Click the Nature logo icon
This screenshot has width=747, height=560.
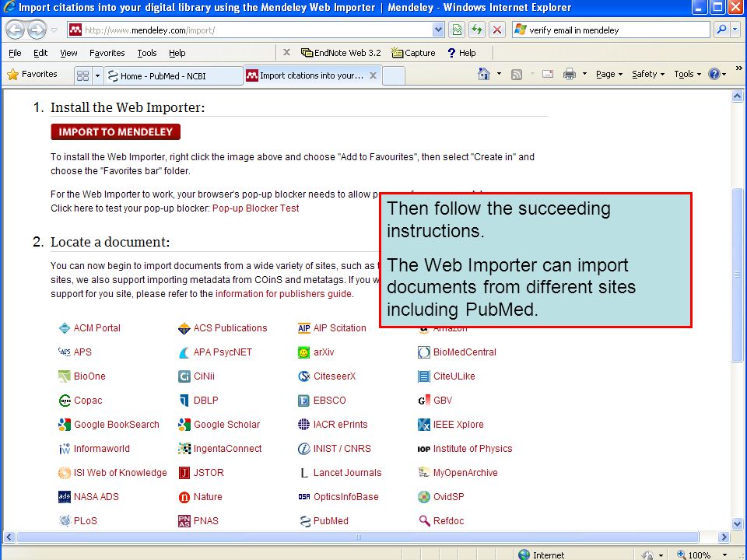[184, 497]
